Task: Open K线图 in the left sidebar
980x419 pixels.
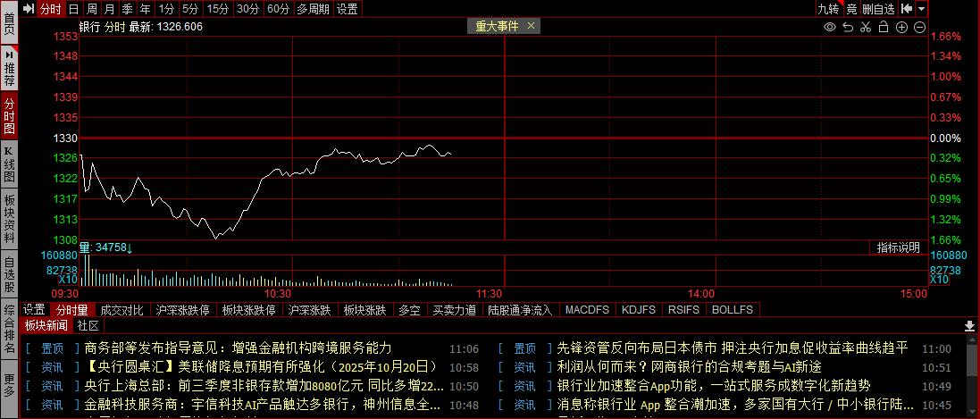Action: pyautogui.click(x=9, y=165)
